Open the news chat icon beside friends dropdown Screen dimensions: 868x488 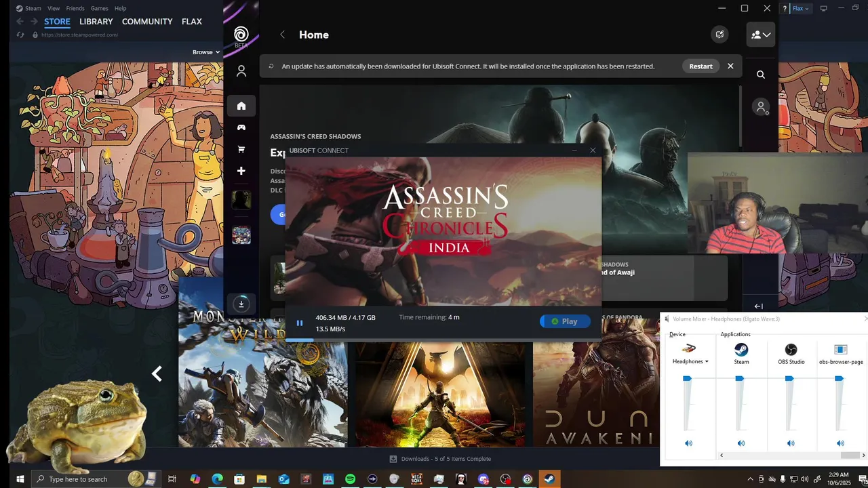(719, 35)
